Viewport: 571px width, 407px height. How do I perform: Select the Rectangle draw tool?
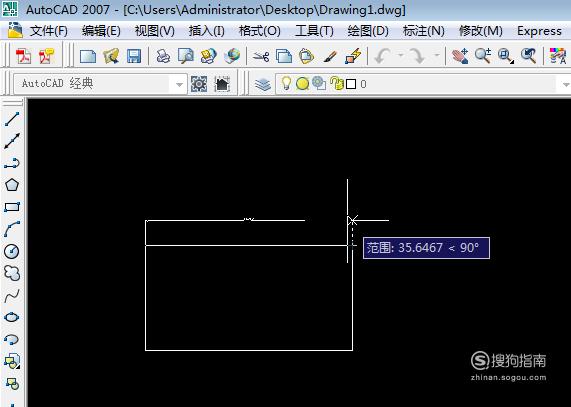point(12,207)
